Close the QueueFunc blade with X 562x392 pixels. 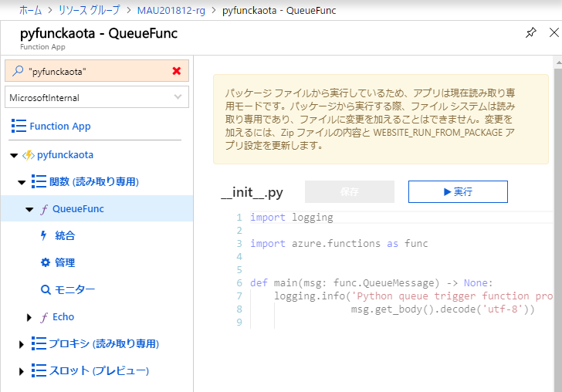[554, 32]
